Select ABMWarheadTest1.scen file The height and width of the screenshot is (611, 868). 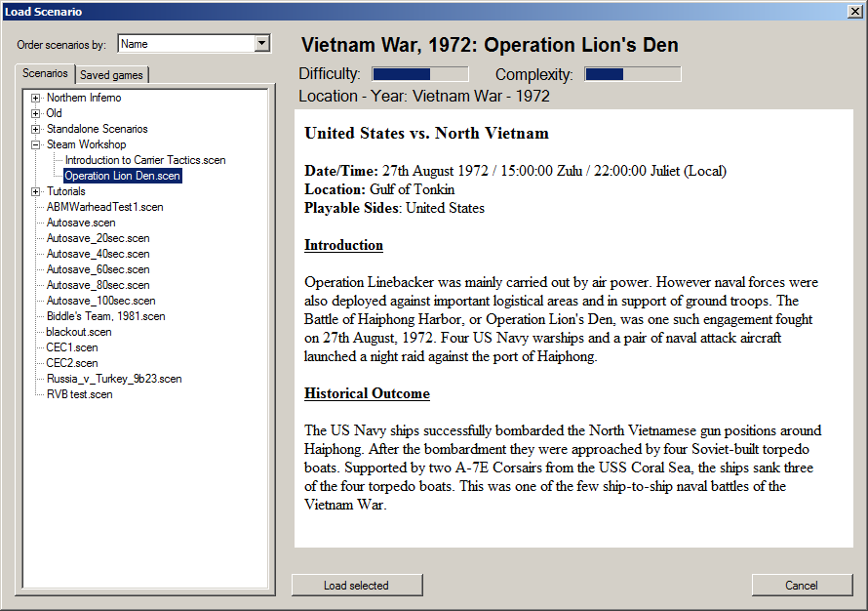[x=104, y=207]
